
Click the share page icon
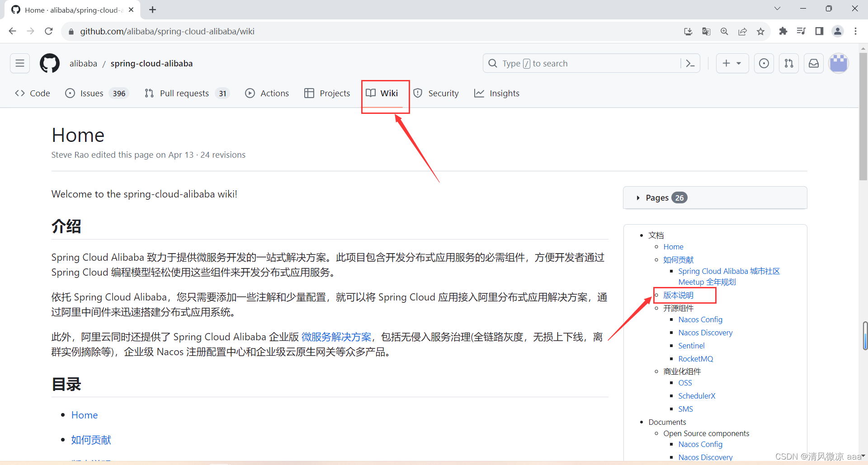(x=742, y=31)
